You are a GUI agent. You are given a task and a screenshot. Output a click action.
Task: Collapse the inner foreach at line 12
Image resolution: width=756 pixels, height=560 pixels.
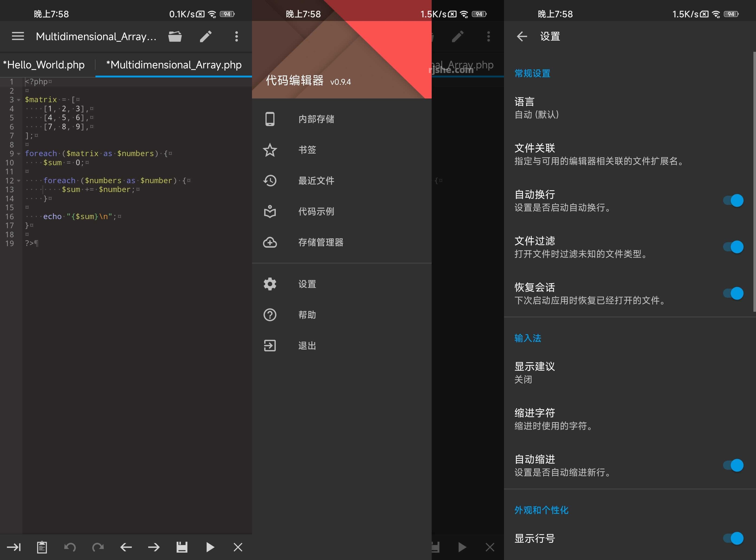[19, 181]
